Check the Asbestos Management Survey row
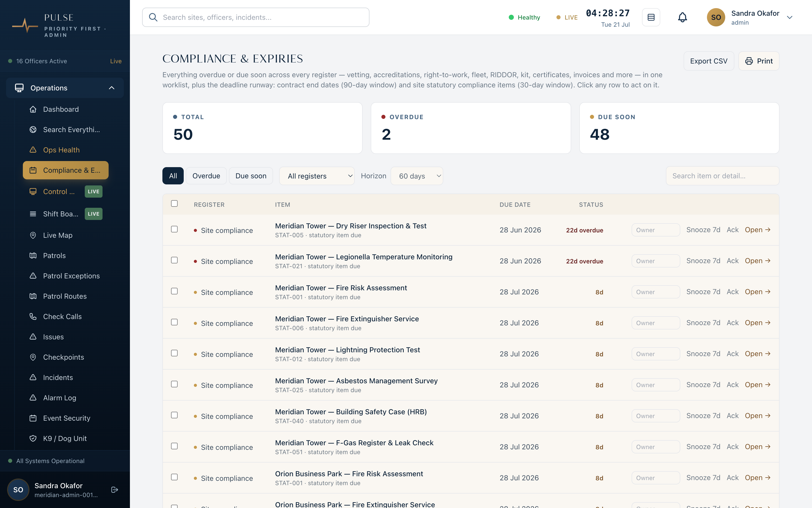The height and width of the screenshot is (508, 812). (x=174, y=384)
